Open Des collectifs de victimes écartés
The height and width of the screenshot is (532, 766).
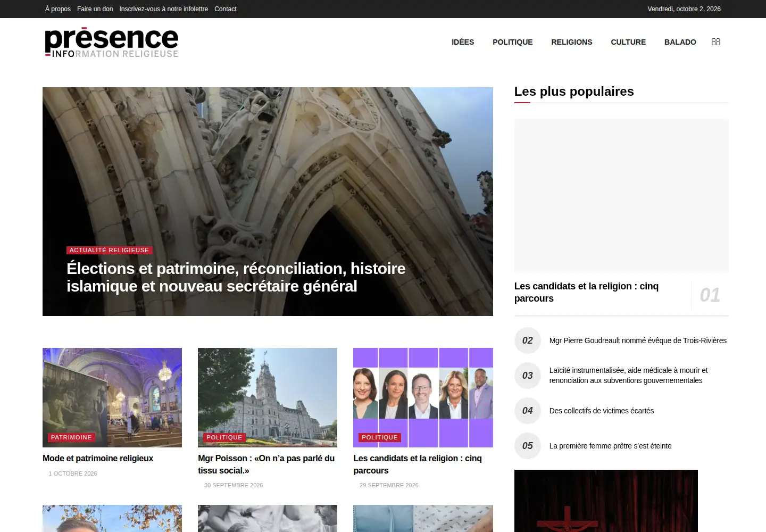pyautogui.click(x=602, y=411)
